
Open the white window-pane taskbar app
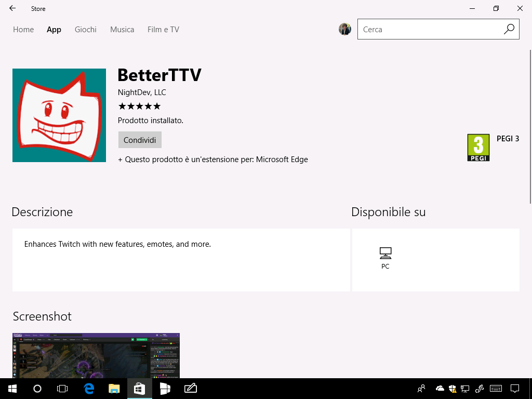point(165,389)
